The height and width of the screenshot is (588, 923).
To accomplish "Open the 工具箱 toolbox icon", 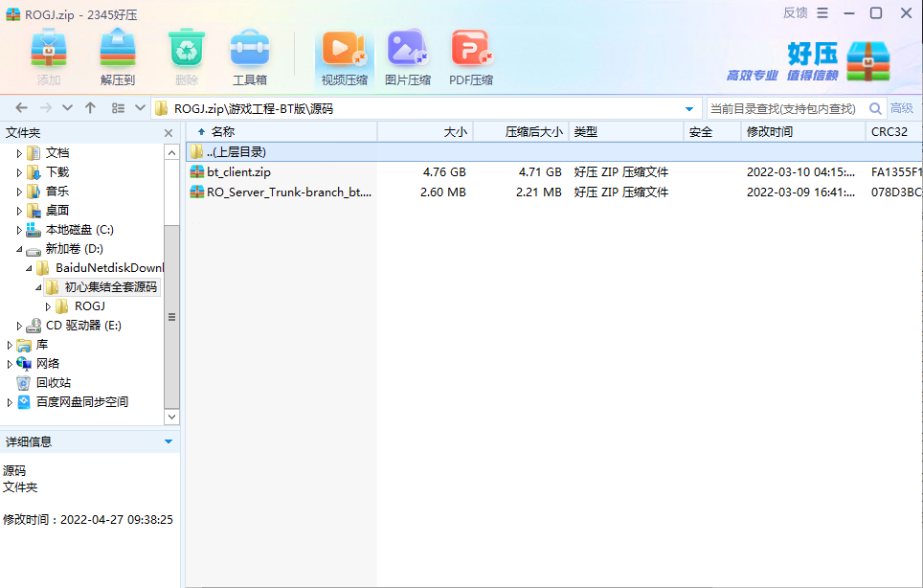I will [x=249, y=57].
